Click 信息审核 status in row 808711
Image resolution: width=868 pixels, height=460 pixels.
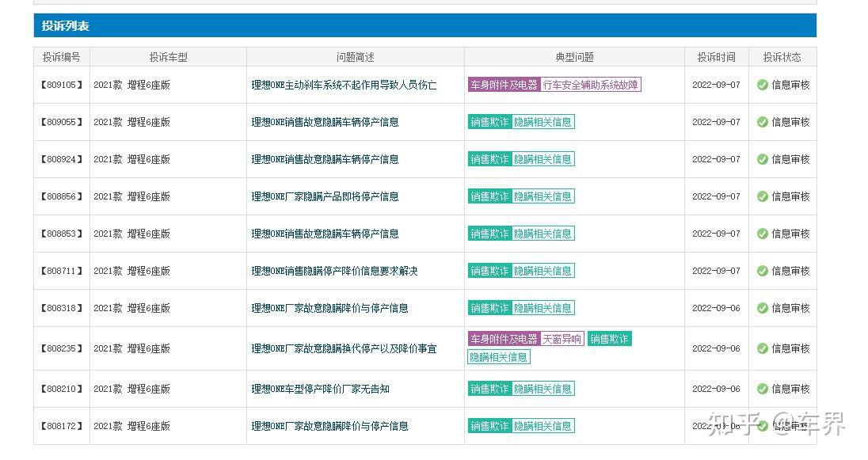(790, 271)
